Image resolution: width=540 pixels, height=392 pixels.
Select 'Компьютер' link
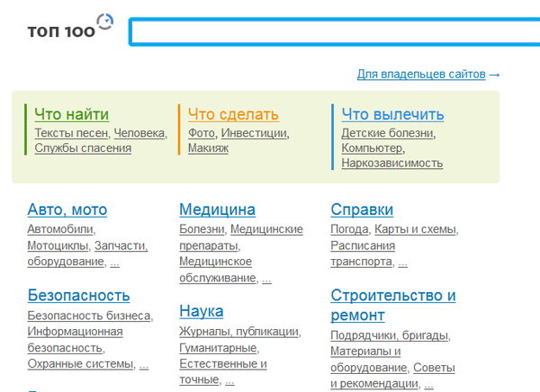tap(372, 148)
